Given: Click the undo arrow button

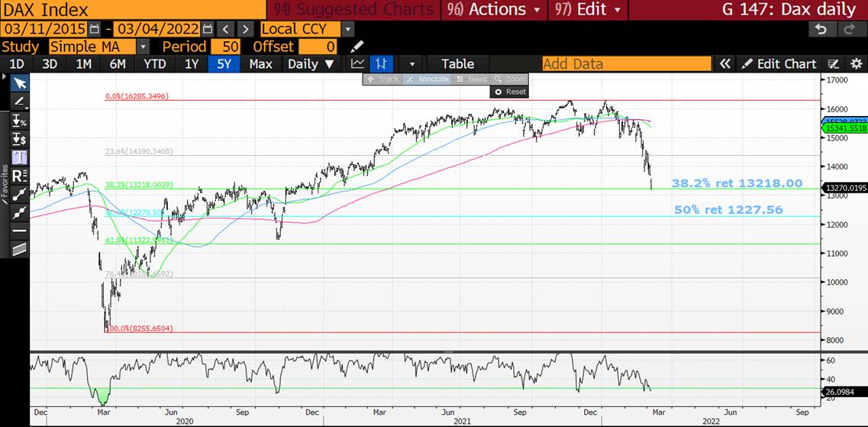Looking at the screenshot, I should point(821,29).
